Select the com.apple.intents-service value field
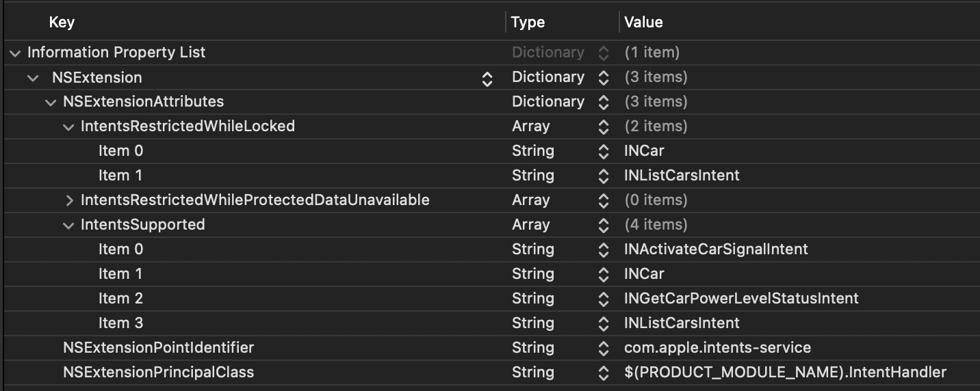Image resolution: width=980 pixels, height=391 pixels. click(717, 348)
